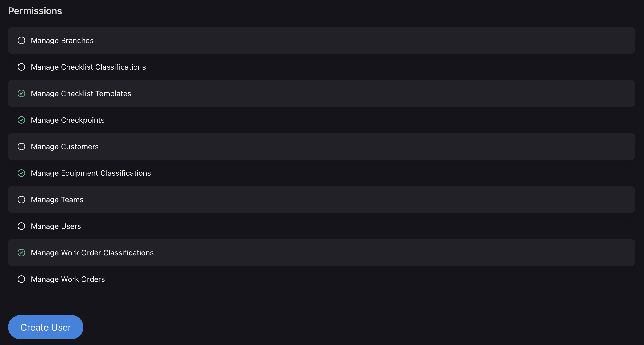This screenshot has height=345, width=644.
Task: Click the Manage Checklist Classifications label
Action: [x=88, y=67]
